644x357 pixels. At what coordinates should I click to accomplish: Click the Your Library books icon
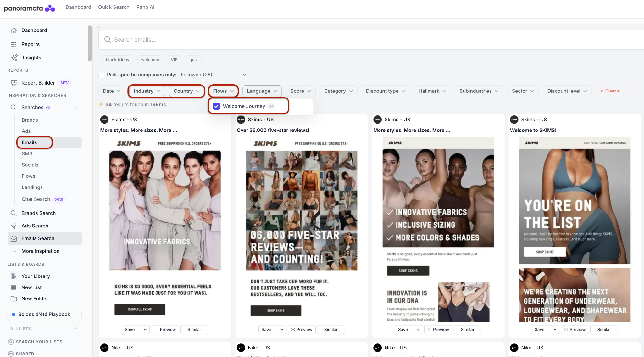click(14, 276)
